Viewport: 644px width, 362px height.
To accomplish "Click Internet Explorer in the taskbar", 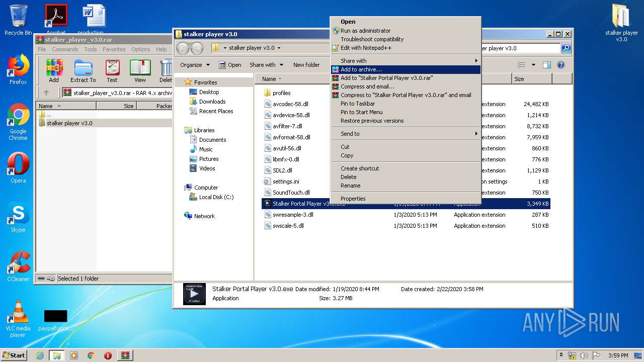I will 40,355.
